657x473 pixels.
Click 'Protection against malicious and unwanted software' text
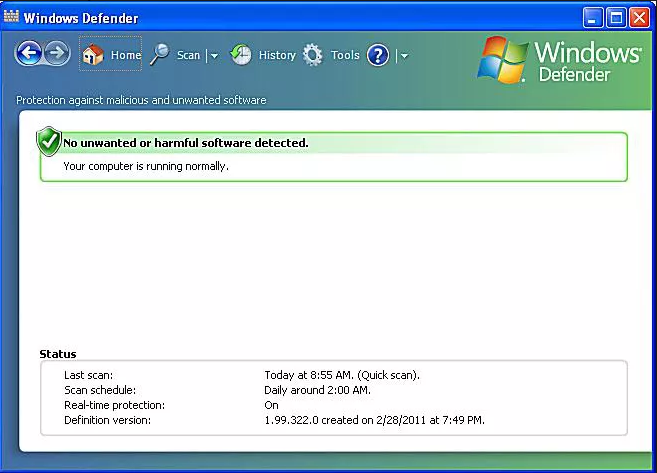point(141,100)
